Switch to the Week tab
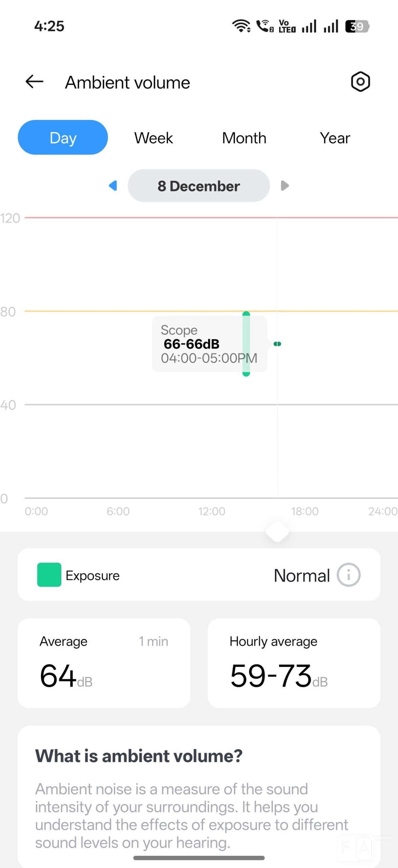The image size is (398, 868). tap(153, 138)
